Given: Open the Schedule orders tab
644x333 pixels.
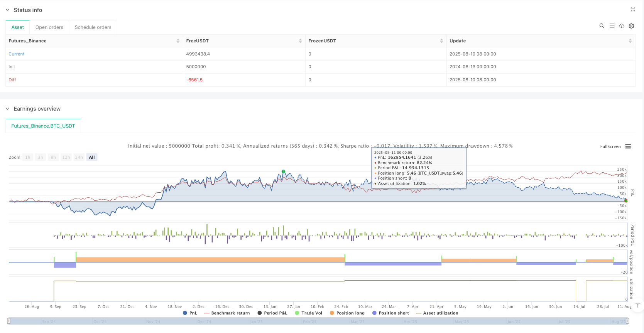Looking at the screenshot, I should tap(93, 27).
